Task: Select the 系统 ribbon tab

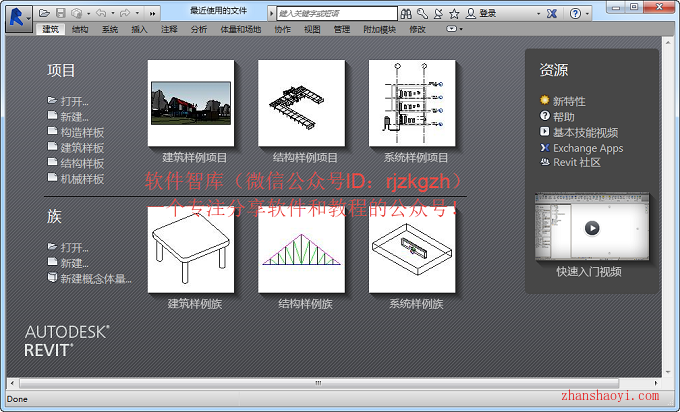Action: (110, 29)
